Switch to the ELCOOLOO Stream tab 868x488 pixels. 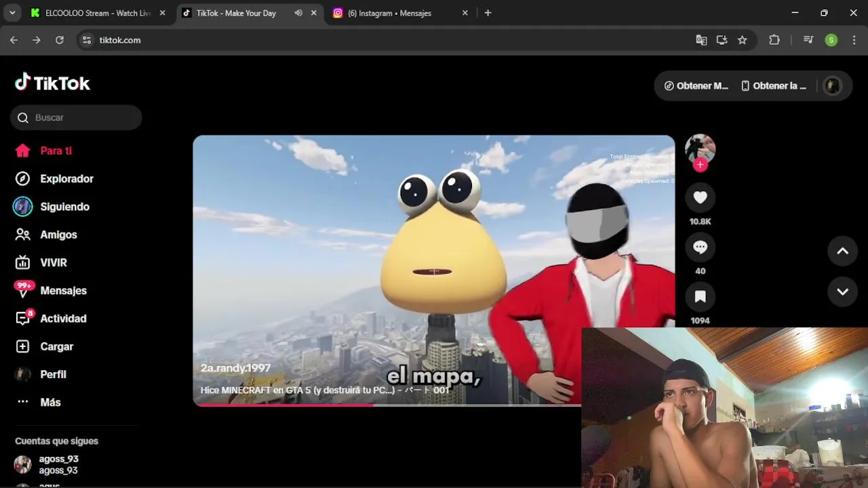[98, 13]
